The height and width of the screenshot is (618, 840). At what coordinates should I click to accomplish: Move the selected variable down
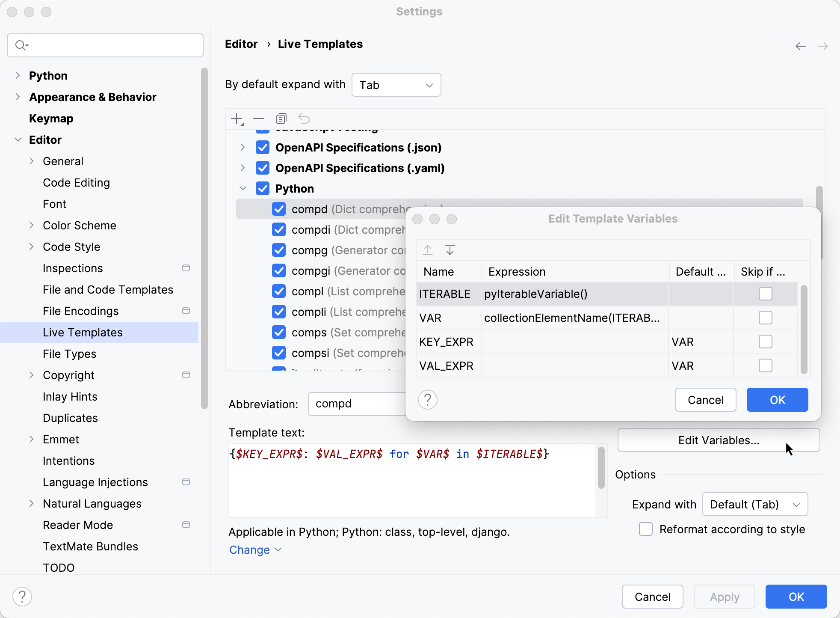pyautogui.click(x=450, y=250)
